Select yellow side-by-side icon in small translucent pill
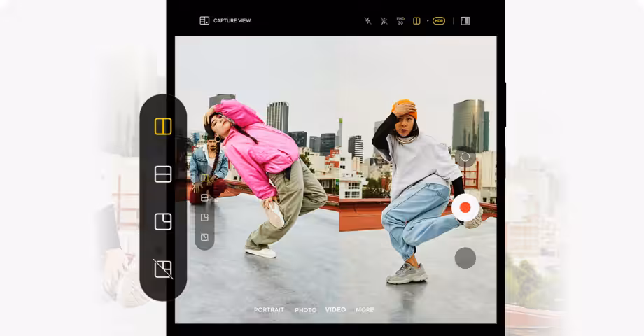 click(204, 178)
